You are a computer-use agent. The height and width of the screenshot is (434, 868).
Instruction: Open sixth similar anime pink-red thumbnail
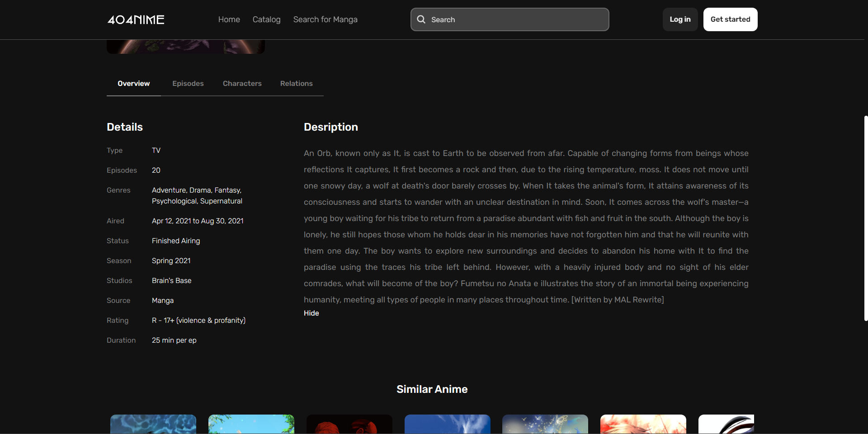[x=643, y=424]
